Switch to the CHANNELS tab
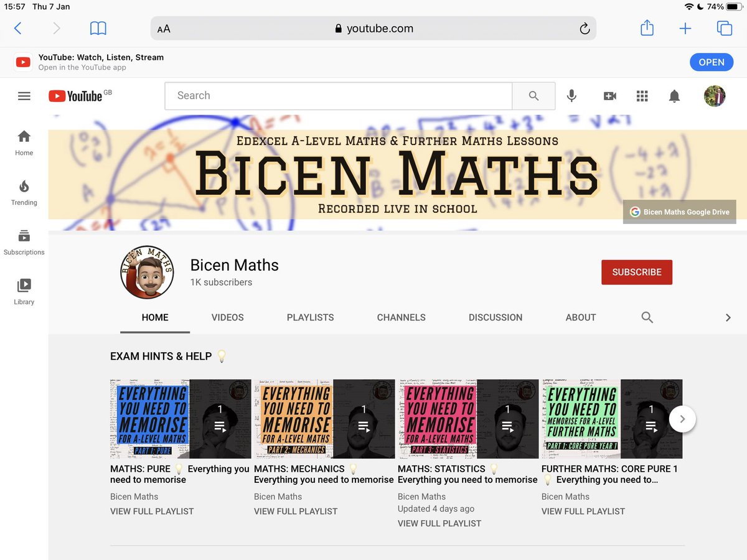The height and width of the screenshot is (560, 747). (x=402, y=317)
